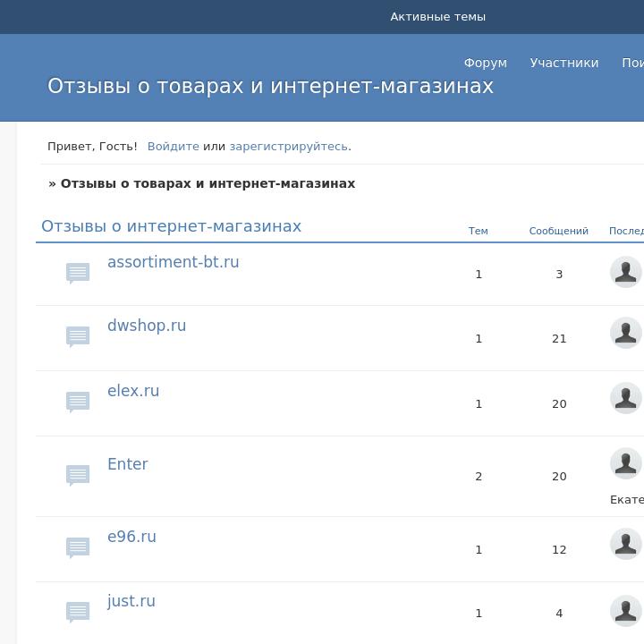Image resolution: width=644 pixels, height=644 pixels.
Task: Open the Форум menu item
Action: coord(486,63)
